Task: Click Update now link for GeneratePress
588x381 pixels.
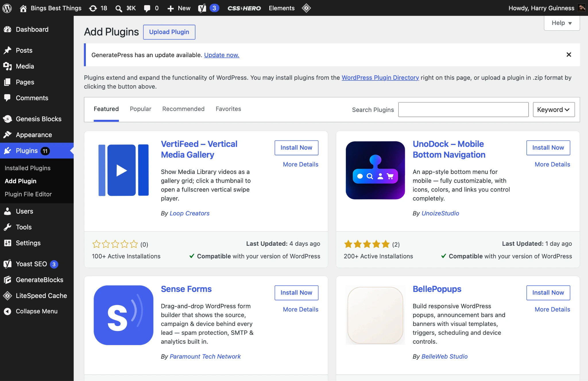Action: tap(222, 55)
